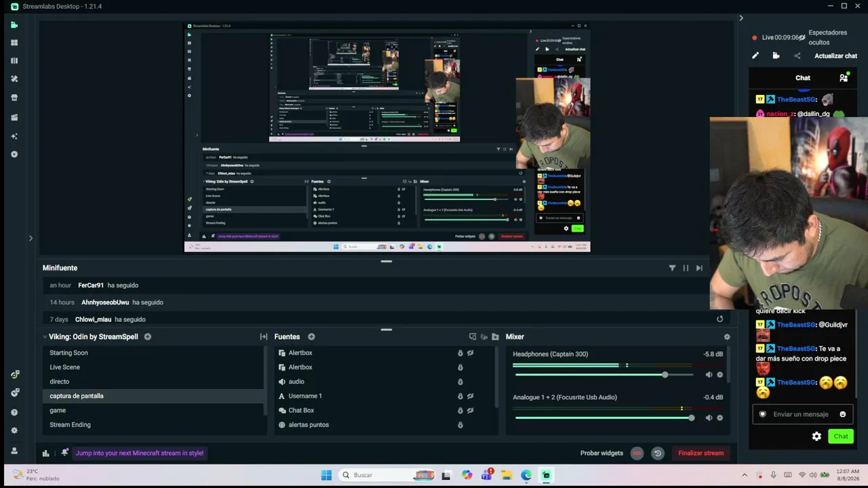Send message with green Chat button
Image resolution: width=868 pixels, height=488 pixels.
pos(841,436)
